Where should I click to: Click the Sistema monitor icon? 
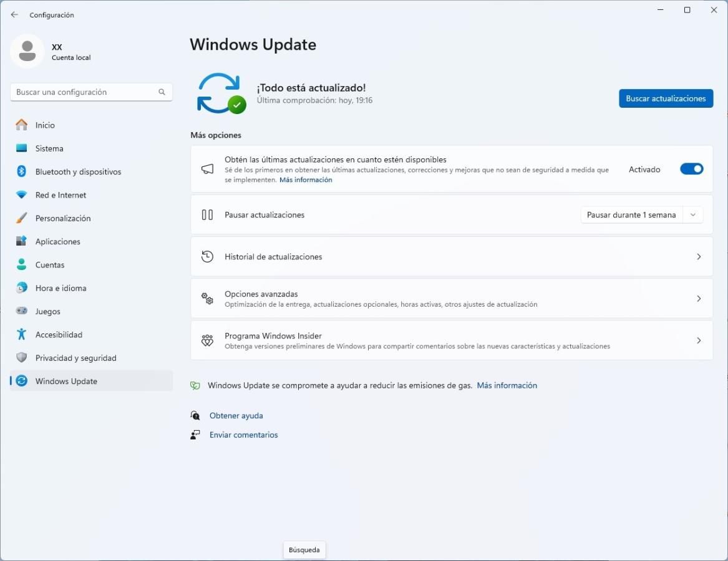(x=21, y=148)
